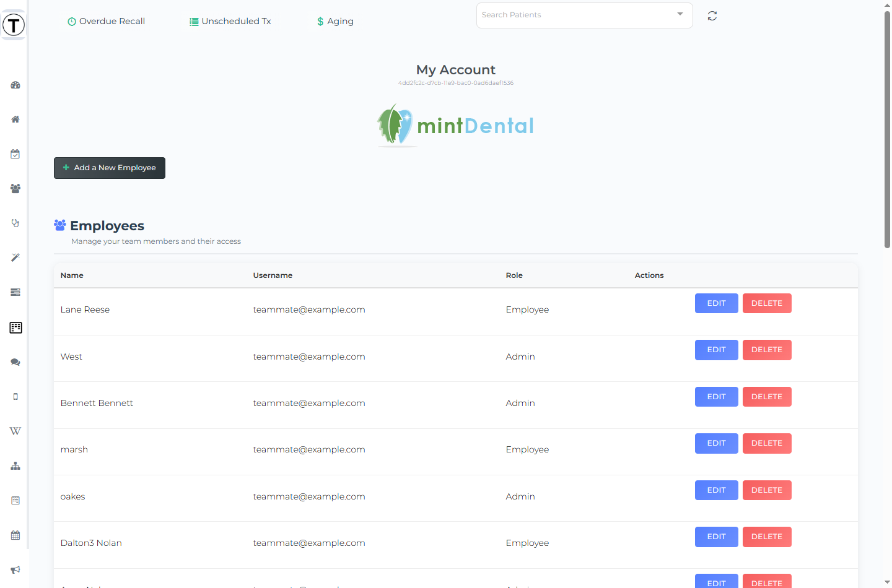
Task: Select the highlighted table list sidebar icon
Action: click(16, 327)
